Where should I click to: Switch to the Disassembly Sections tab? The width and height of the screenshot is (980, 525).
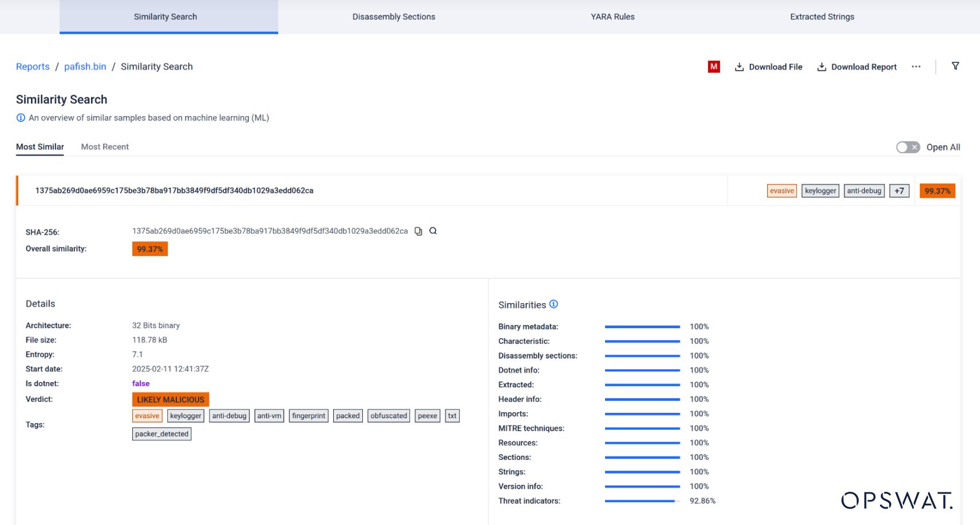tap(393, 17)
